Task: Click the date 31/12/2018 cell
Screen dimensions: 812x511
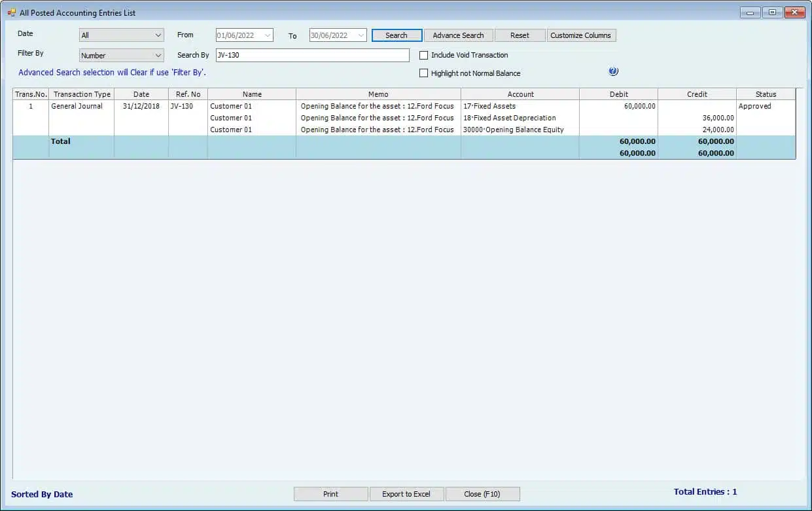Action: click(x=141, y=106)
